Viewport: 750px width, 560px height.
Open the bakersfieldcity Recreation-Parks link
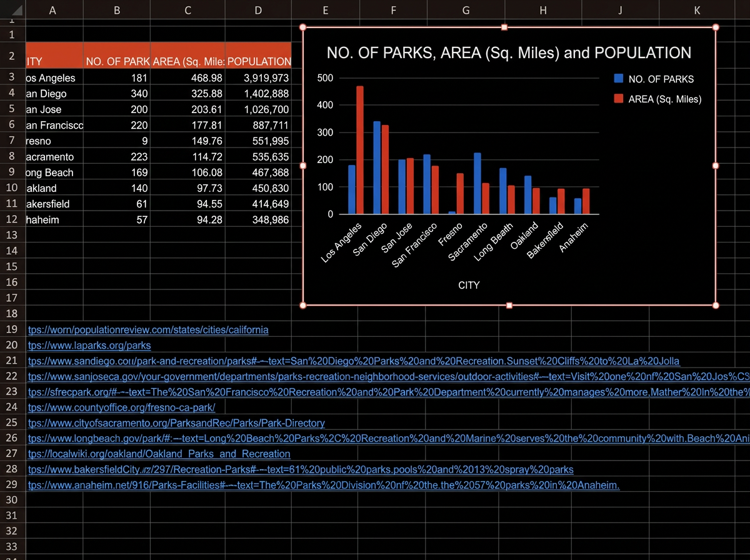pyautogui.click(x=301, y=470)
